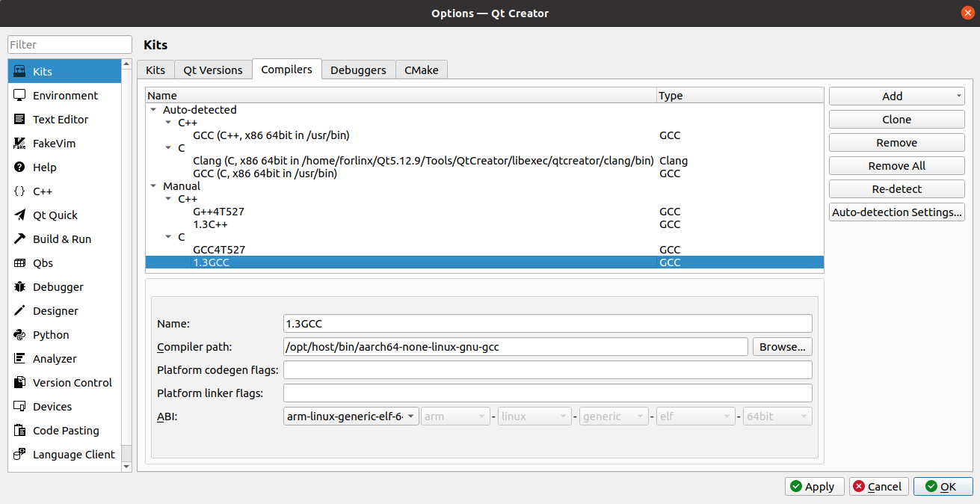Click the Version Control icon
The image size is (980, 504).
(20, 383)
